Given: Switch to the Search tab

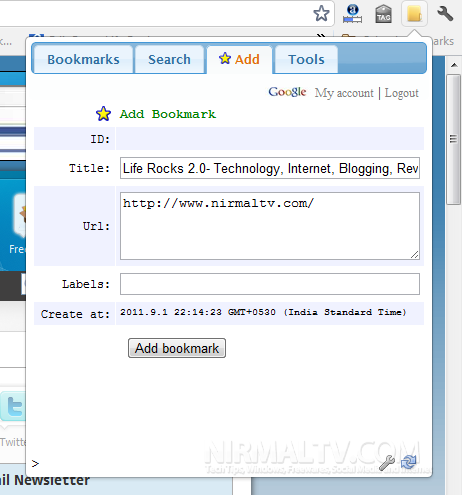Looking at the screenshot, I should pos(169,59).
